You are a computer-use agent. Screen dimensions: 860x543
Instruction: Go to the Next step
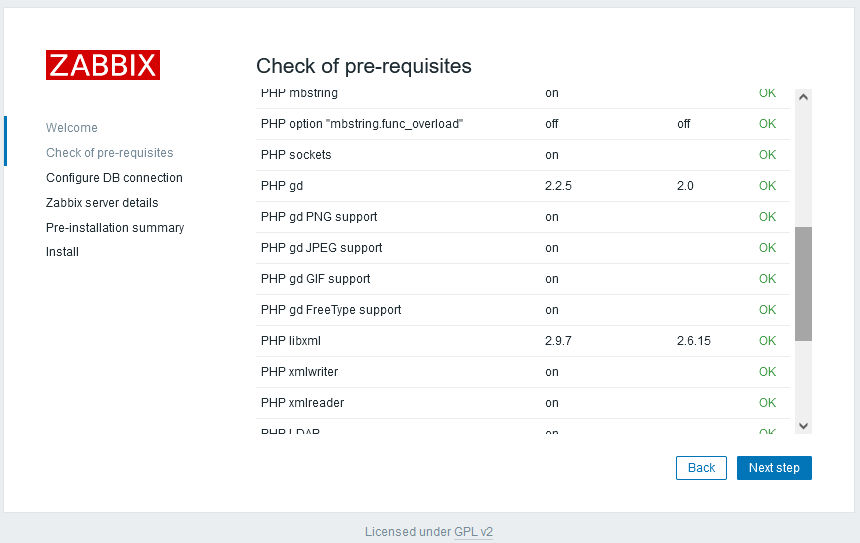click(x=774, y=468)
